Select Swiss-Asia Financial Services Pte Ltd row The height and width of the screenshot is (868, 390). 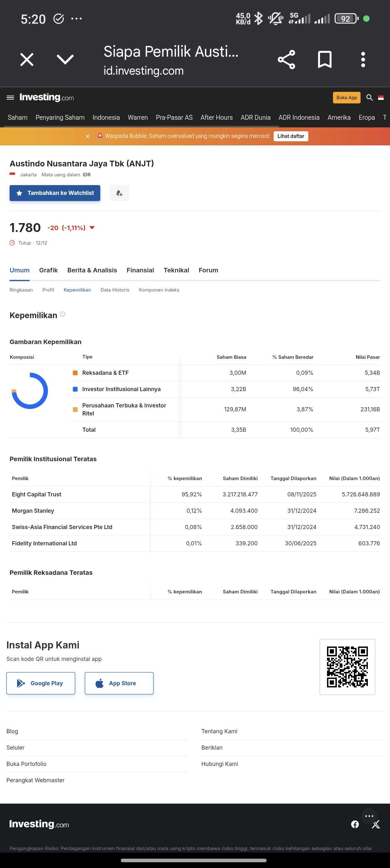tap(195, 527)
